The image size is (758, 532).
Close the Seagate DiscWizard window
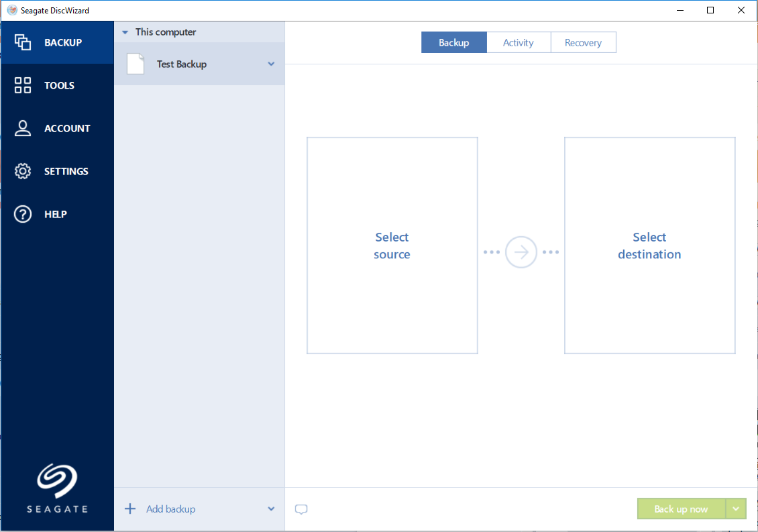pos(741,10)
